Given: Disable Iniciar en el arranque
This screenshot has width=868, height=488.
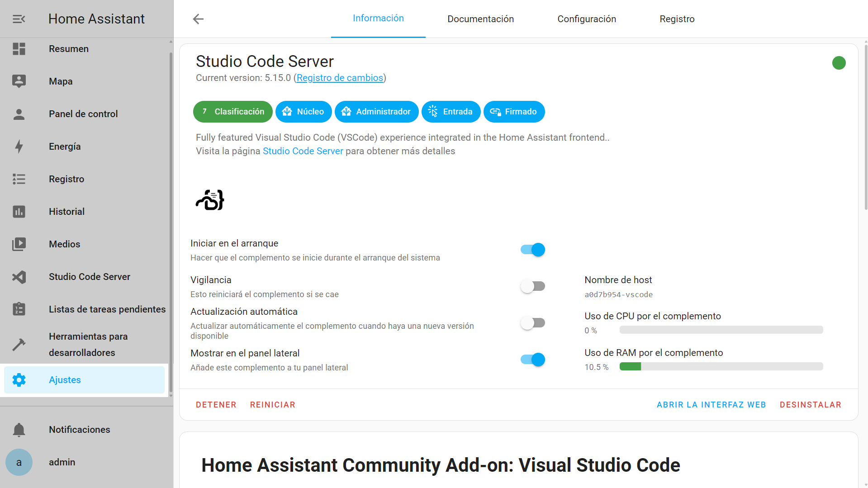Looking at the screenshot, I should pos(532,249).
